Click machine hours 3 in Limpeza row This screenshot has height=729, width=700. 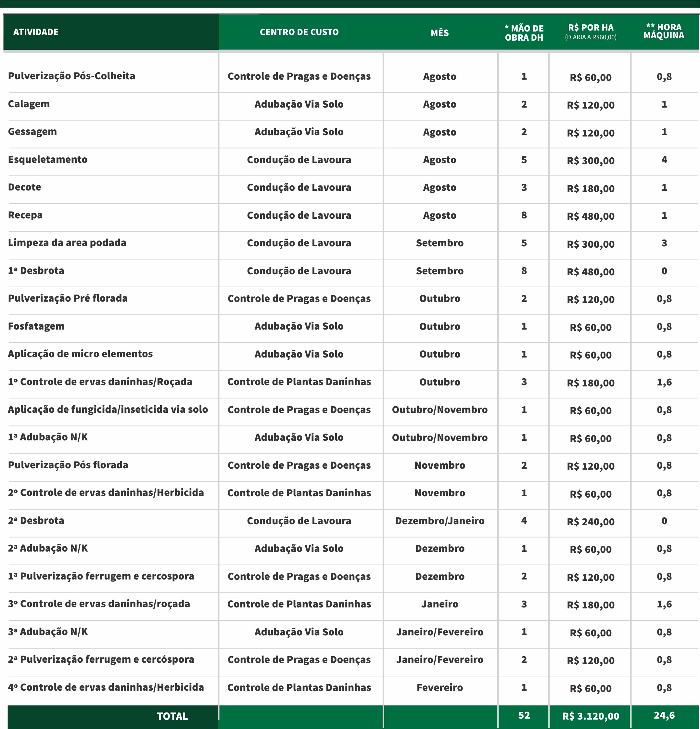664,243
